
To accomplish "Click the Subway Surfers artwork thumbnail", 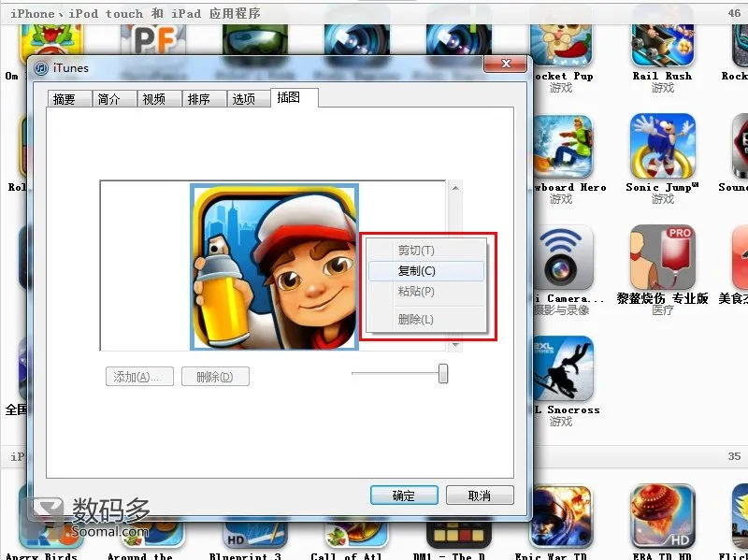I will pos(274,266).
